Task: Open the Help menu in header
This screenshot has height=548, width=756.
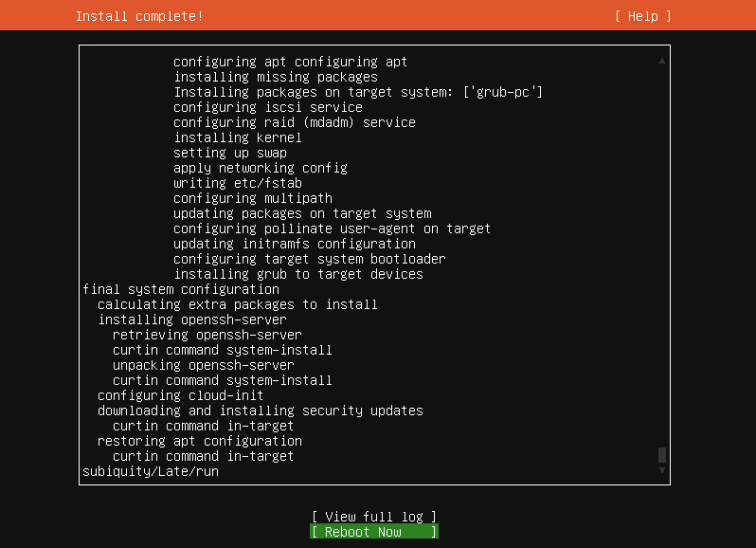Action: coord(642,16)
